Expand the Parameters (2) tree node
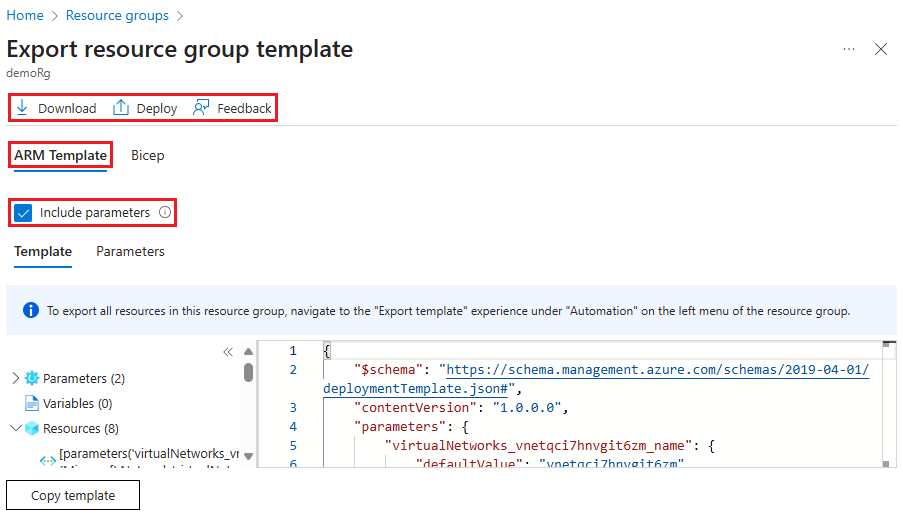Image resolution: width=903 pixels, height=517 pixels. pyautogui.click(x=14, y=379)
